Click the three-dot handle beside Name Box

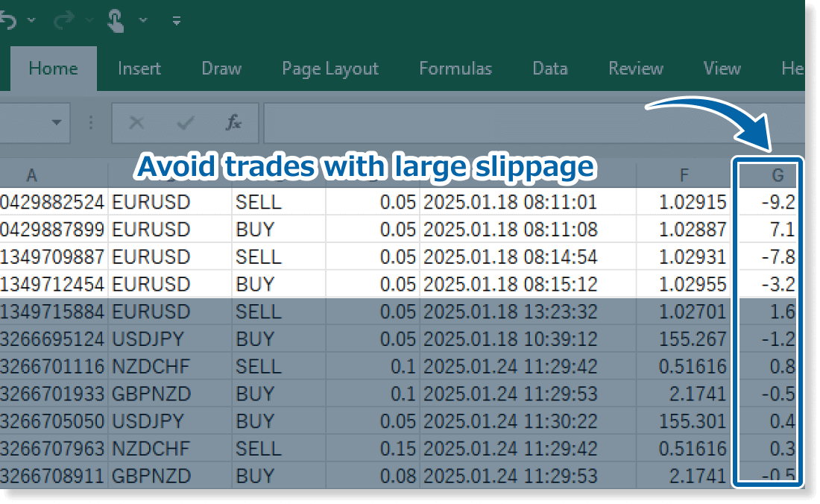(91, 123)
